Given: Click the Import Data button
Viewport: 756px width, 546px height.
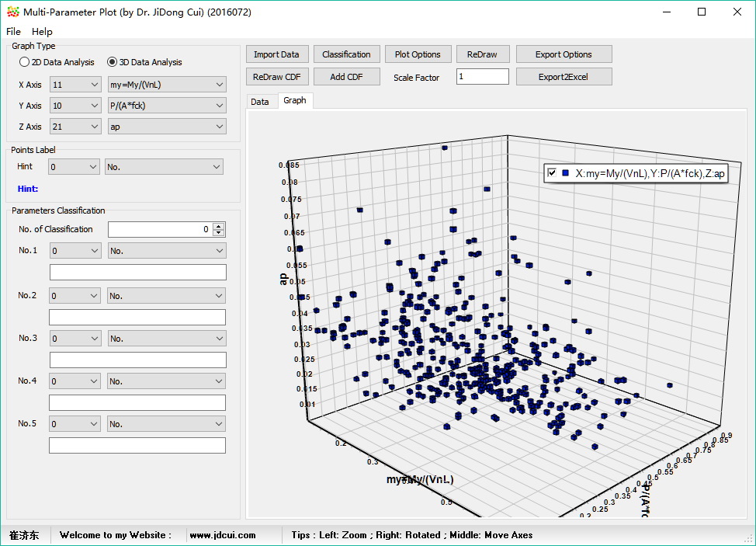Looking at the screenshot, I should (276, 54).
